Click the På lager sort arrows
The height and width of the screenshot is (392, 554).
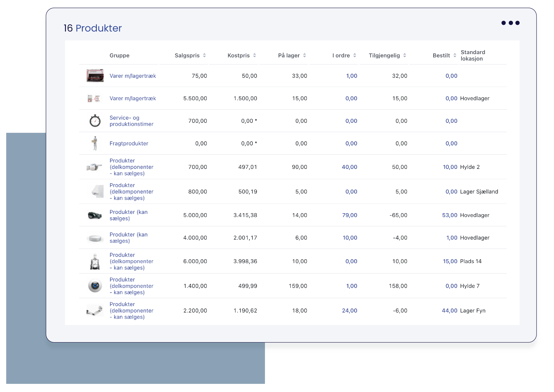(x=304, y=55)
